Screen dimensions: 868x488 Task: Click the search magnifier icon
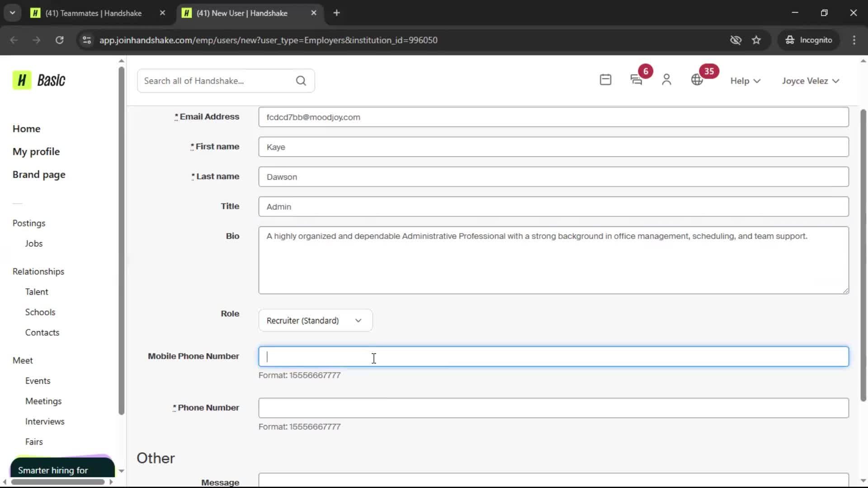pos(301,81)
